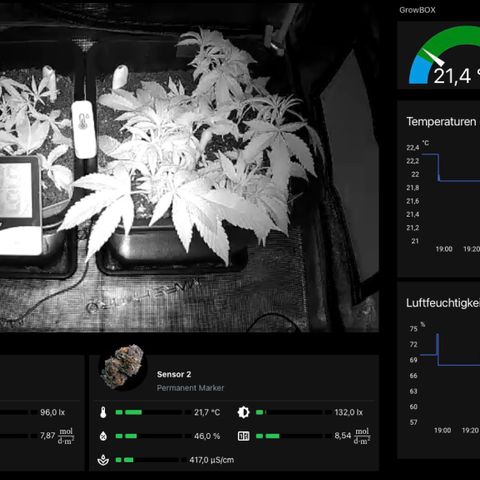Viewport: 480px width, 480px height.
Task: Click the 132,0 lx value
Action: tap(349, 412)
